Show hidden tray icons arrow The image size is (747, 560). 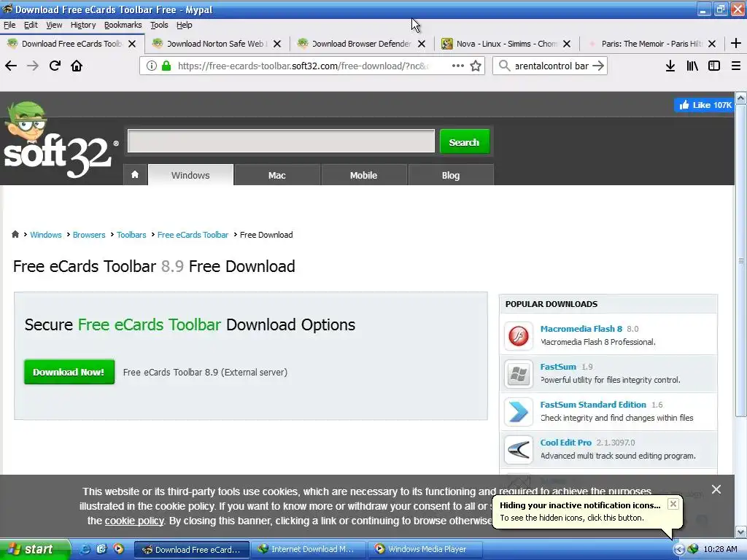click(x=679, y=550)
